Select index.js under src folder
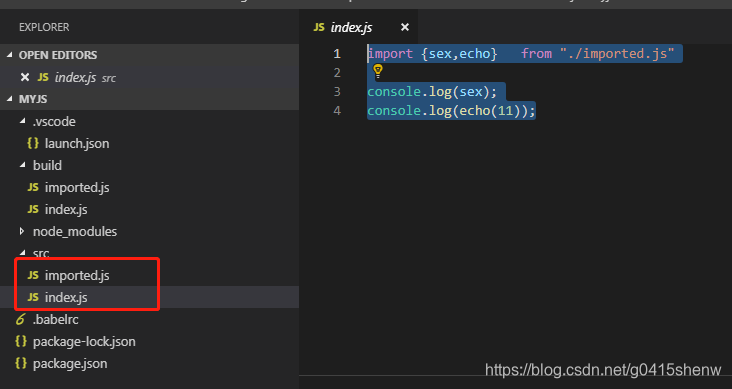Image resolution: width=732 pixels, height=389 pixels. point(66,297)
